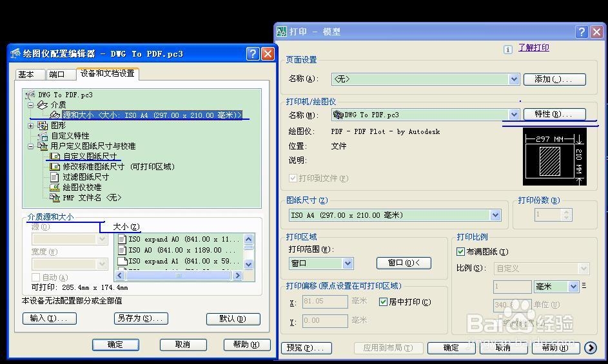This screenshot has height=364, width=608.
Task: Click the 输入 import button
Action: [x=50, y=319]
